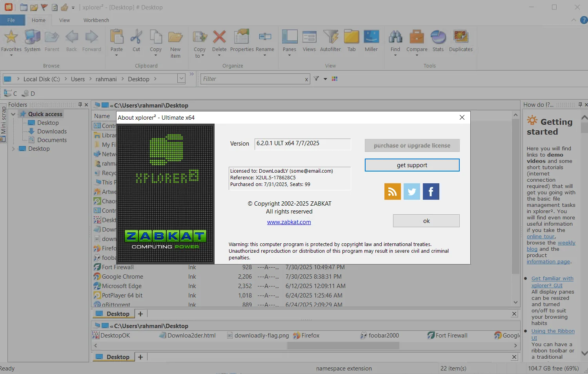
Task: Switch to the Home ribbon tab
Action: coord(38,20)
